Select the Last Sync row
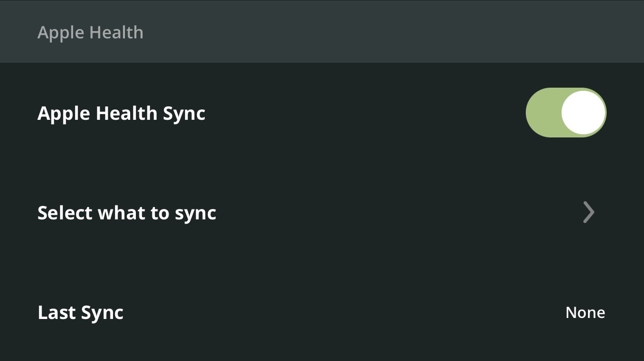 322,312
